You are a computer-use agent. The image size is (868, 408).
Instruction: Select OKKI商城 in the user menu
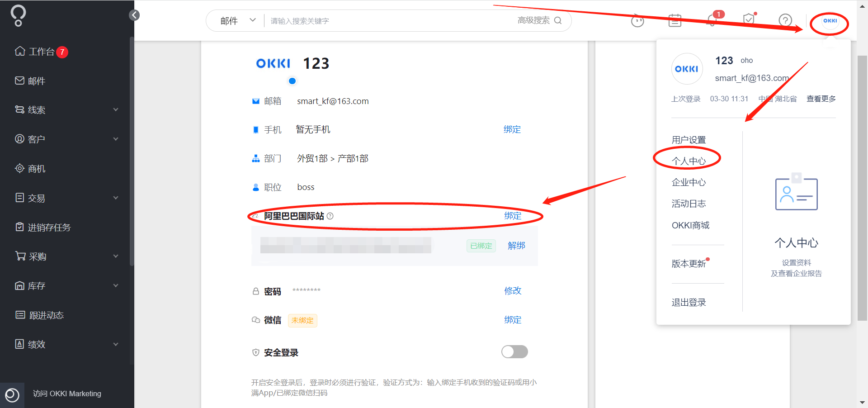coord(690,225)
